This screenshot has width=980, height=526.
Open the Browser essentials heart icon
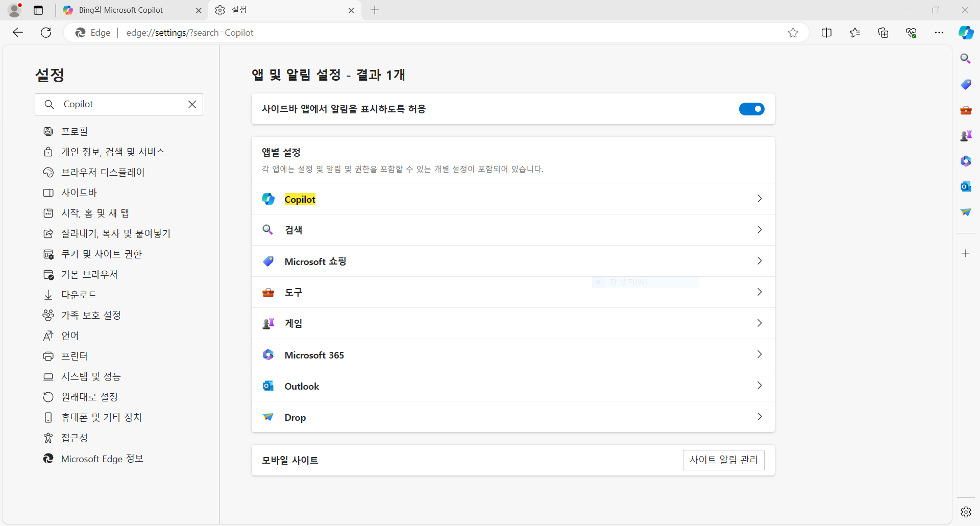(911, 33)
